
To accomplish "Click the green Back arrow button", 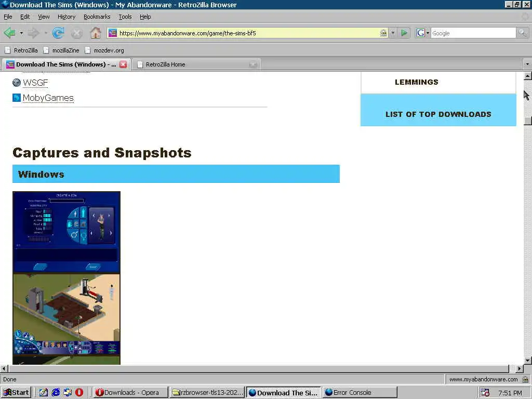I will pyautogui.click(x=9, y=33).
